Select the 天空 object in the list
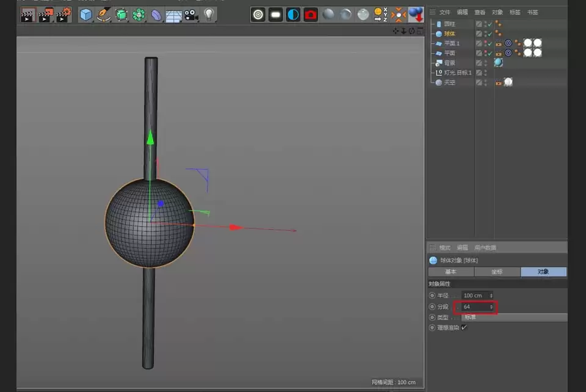Screen dimensions: 586x392 point(450,82)
